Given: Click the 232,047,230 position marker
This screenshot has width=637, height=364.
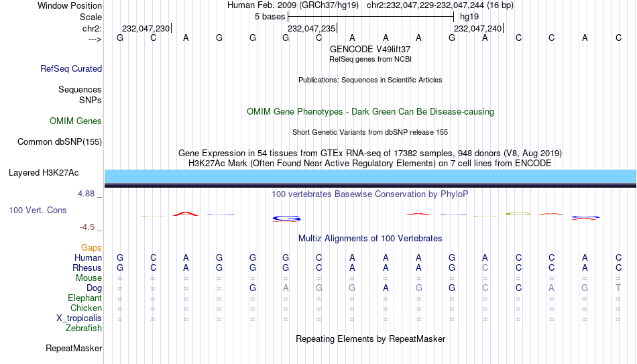Looking at the screenshot, I should click(x=146, y=28).
